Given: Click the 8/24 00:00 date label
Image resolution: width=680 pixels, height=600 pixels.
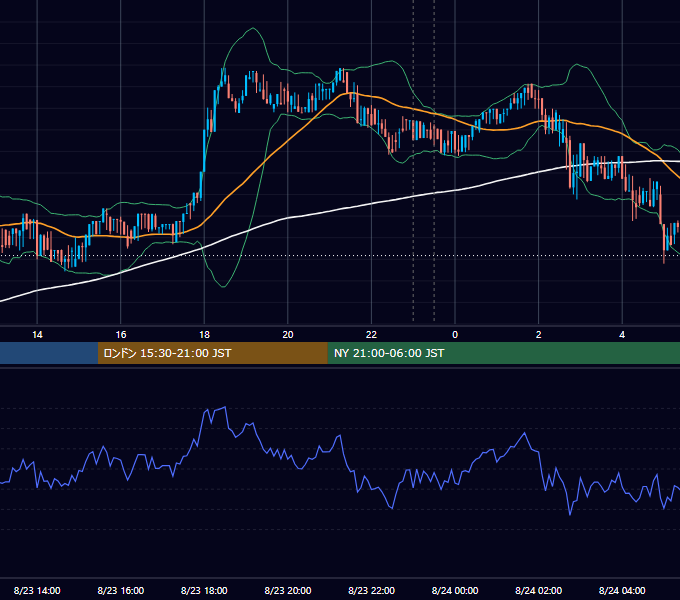Looking at the screenshot, I should click(x=455, y=590).
